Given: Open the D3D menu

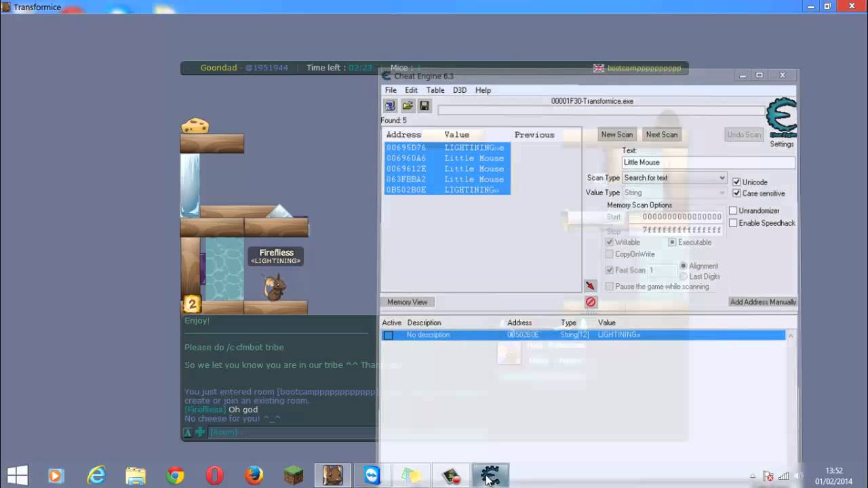Looking at the screenshot, I should click(x=460, y=90).
